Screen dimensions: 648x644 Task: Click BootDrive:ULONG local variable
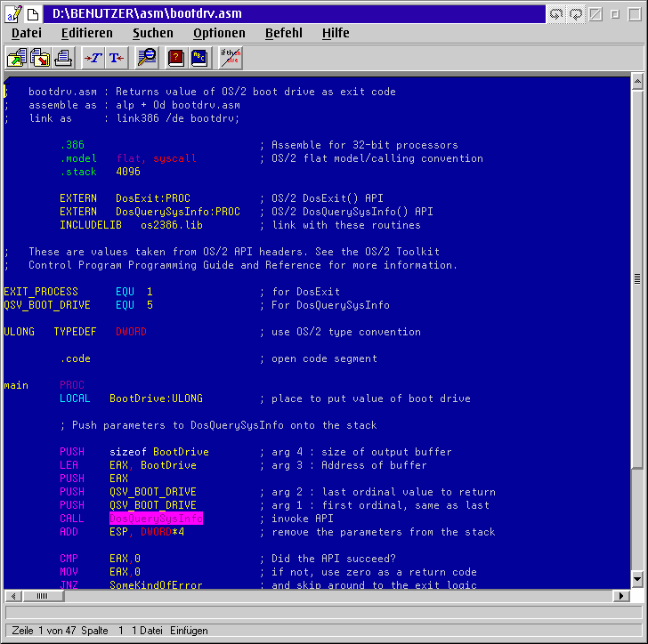point(157,398)
